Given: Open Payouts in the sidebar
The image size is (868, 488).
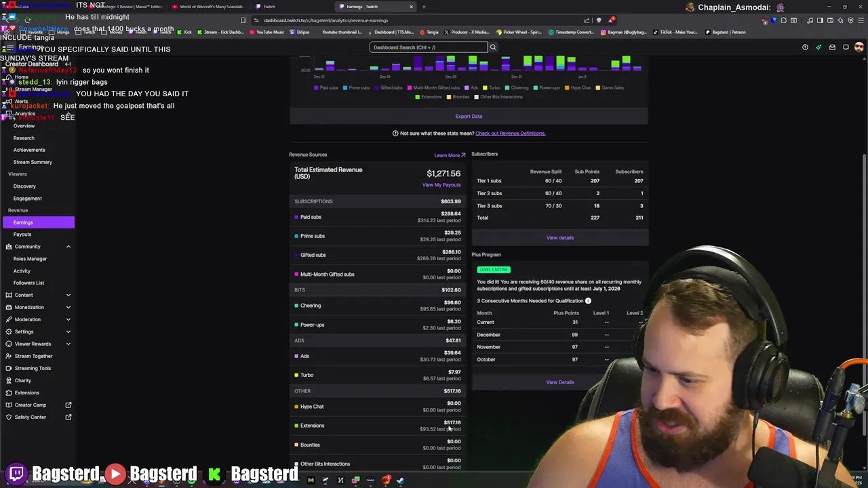Looking at the screenshot, I should [x=22, y=235].
